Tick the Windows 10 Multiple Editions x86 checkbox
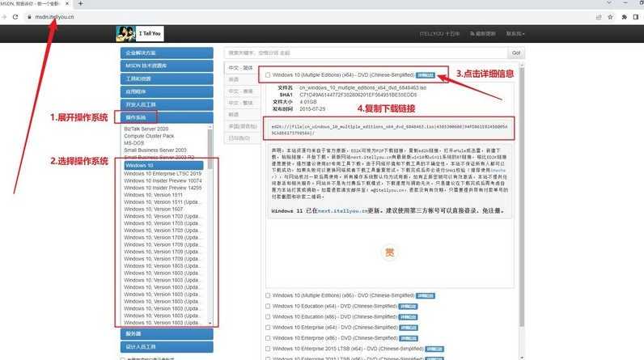This screenshot has height=360, width=644. tap(268, 295)
